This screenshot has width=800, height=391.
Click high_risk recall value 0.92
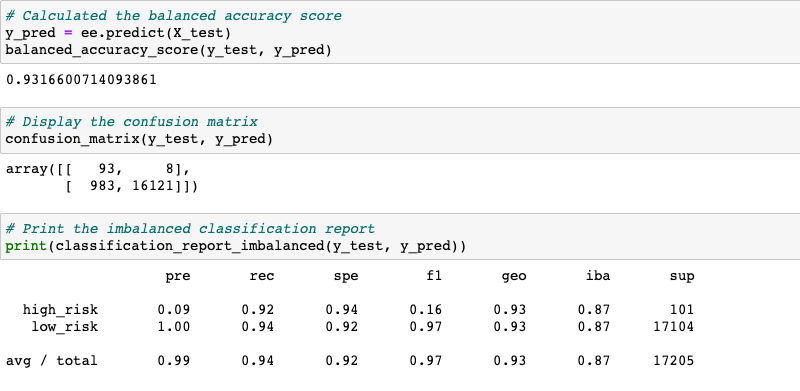(x=258, y=310)
